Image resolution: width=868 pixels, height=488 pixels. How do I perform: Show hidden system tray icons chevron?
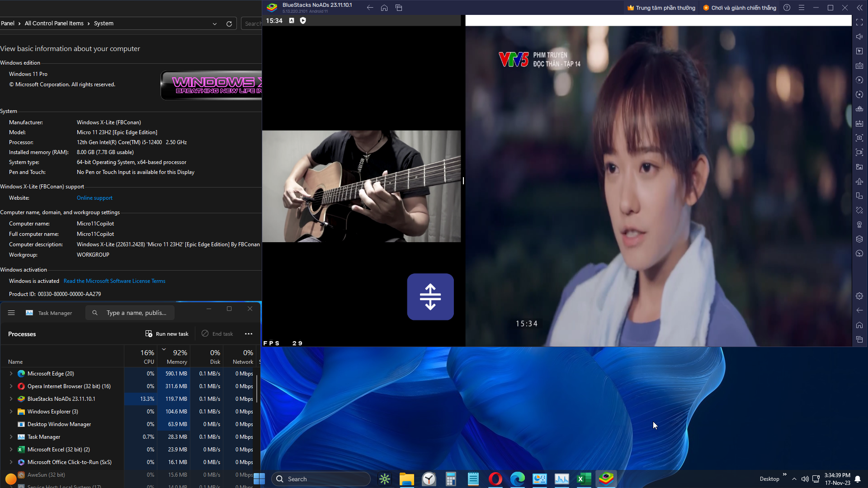click(794, 479)
